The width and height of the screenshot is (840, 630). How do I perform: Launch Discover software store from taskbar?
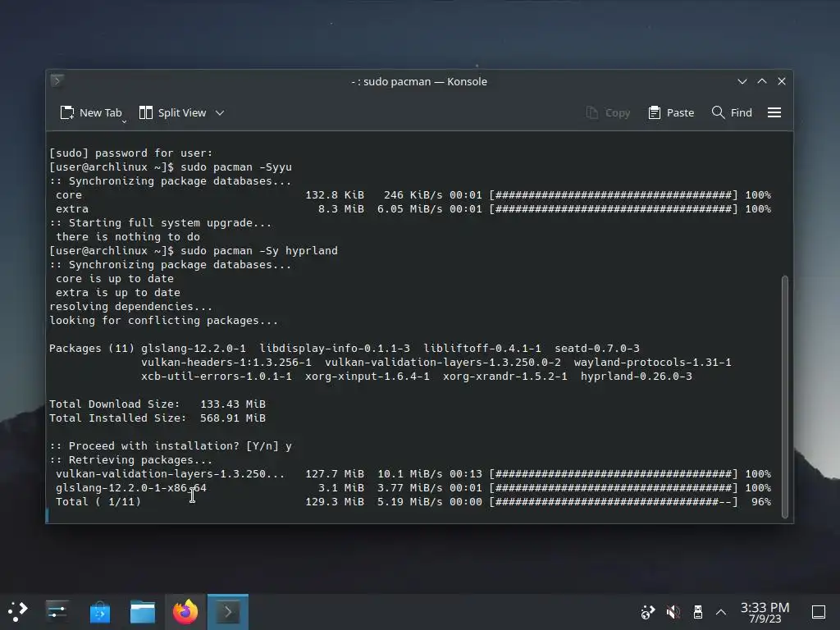99,611
